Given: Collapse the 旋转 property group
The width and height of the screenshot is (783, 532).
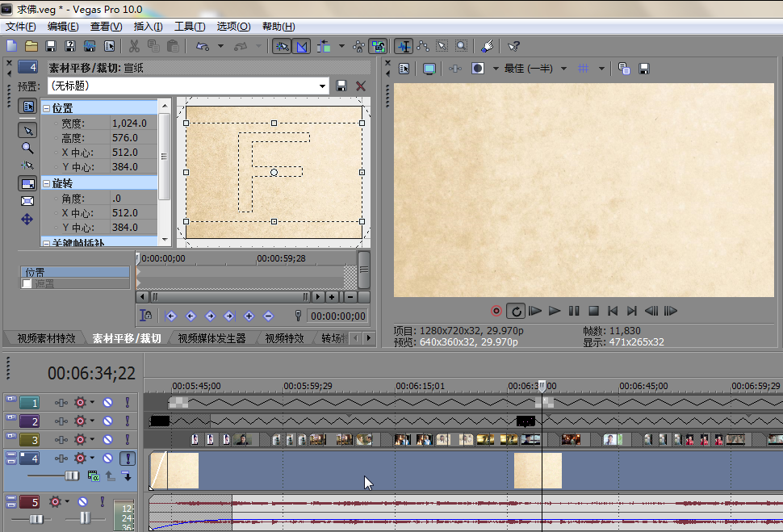Looking at the screenshot, I should click(x=47, y=184).
